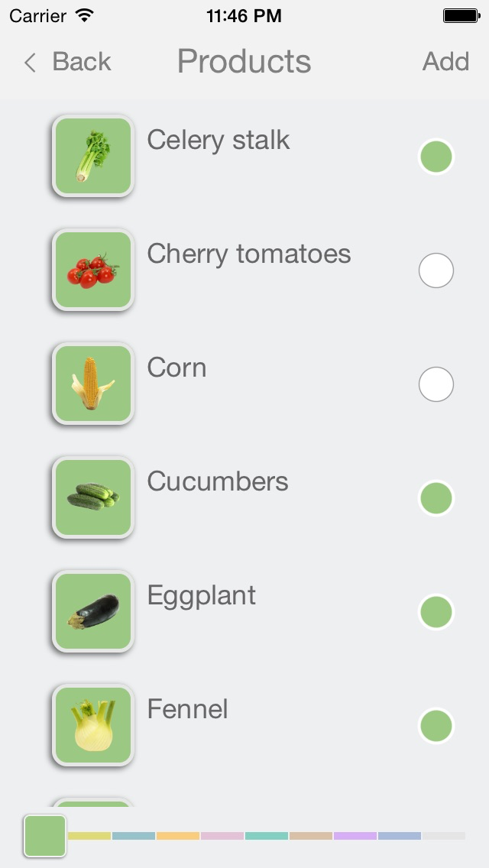Viewport: 489px width, 868px height.
Task: Tap the back chevron arrow
Action: (31, 62)
